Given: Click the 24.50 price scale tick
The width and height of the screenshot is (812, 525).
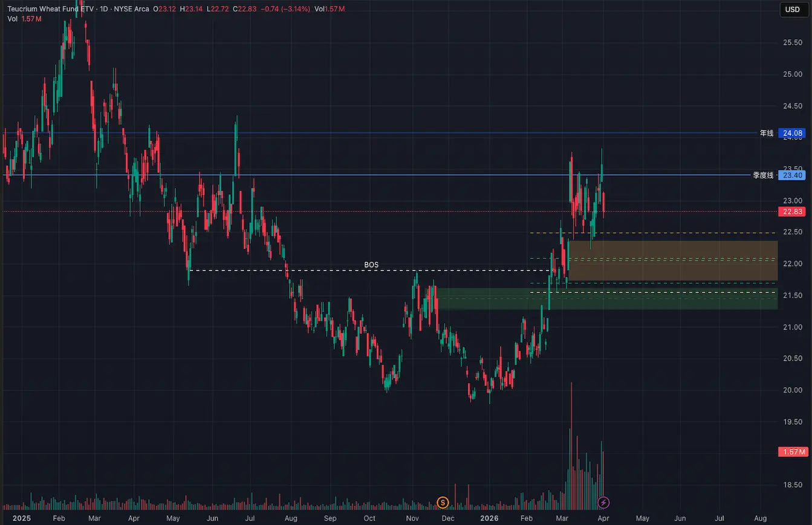Looking at the screenshot, I should pos(792,106).
